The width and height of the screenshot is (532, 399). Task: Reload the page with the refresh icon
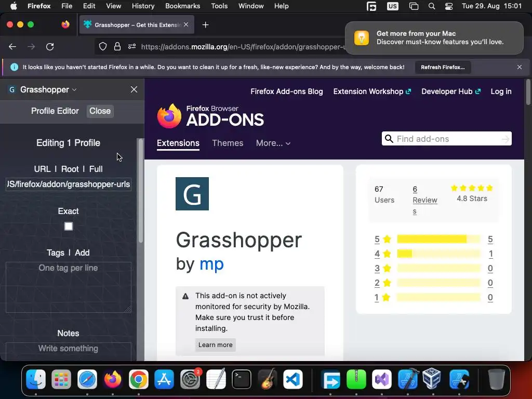tap(50, 47)
